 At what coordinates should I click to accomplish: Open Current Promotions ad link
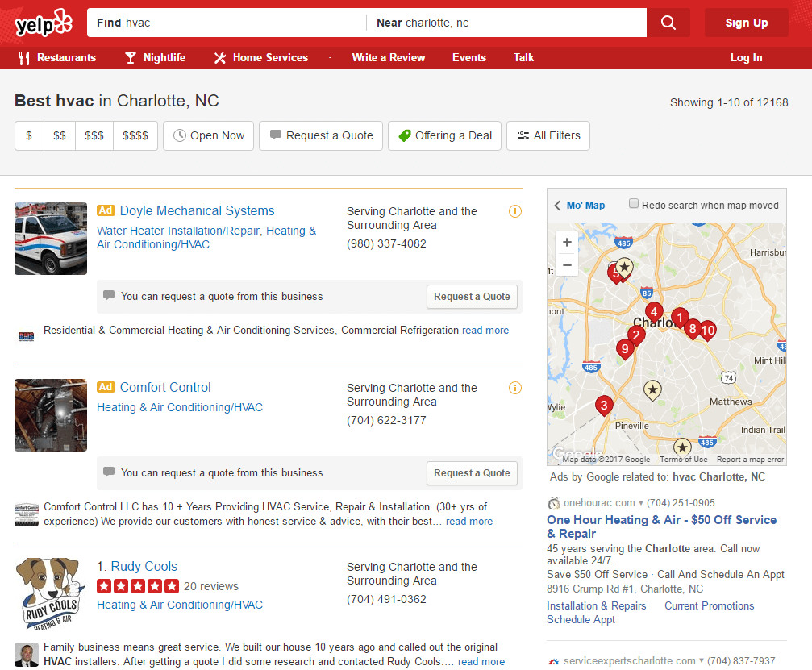tap(710, 605)
